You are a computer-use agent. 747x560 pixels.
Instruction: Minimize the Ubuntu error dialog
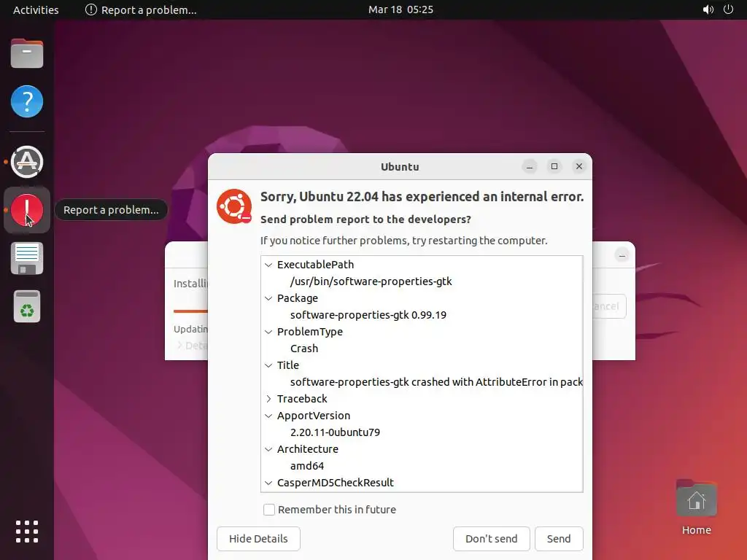pos(530,166)
